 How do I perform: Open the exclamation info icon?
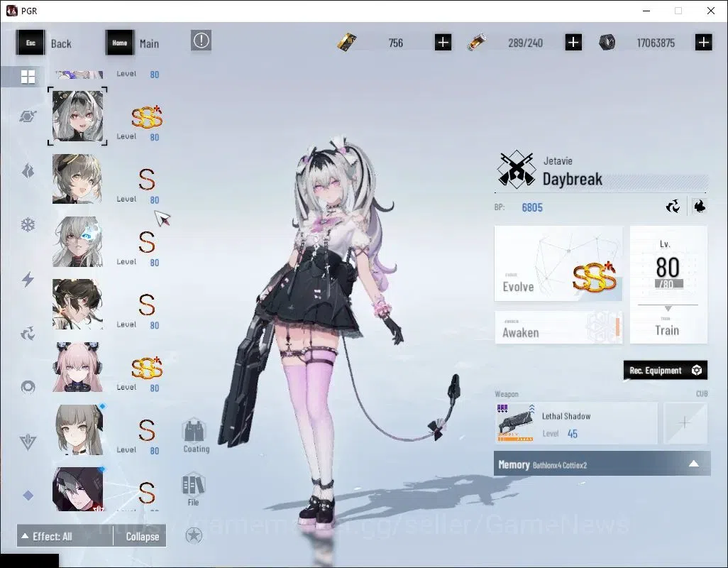[201, 41]
